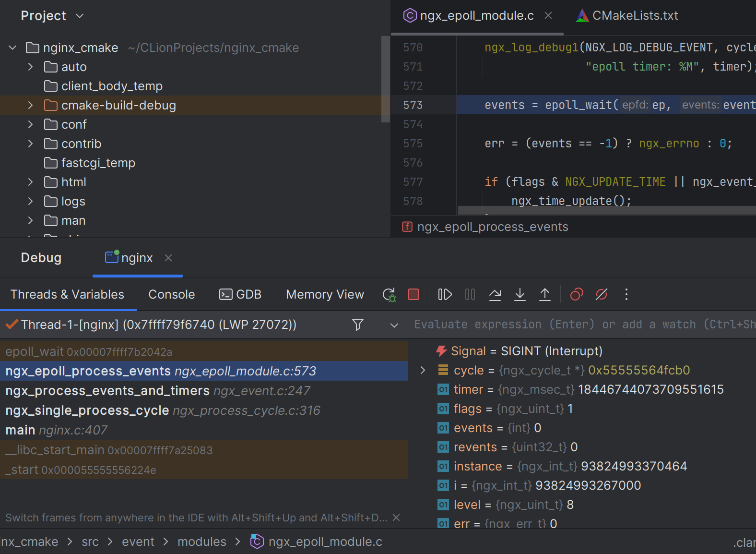
Task: Click line 573 in editor gutter
Action: [x=413, y=105]
